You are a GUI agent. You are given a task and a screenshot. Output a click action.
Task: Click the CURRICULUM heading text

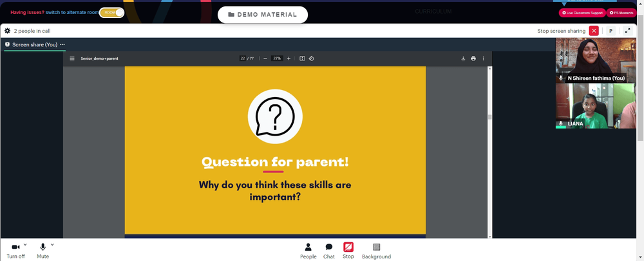(x=433, y=12)
